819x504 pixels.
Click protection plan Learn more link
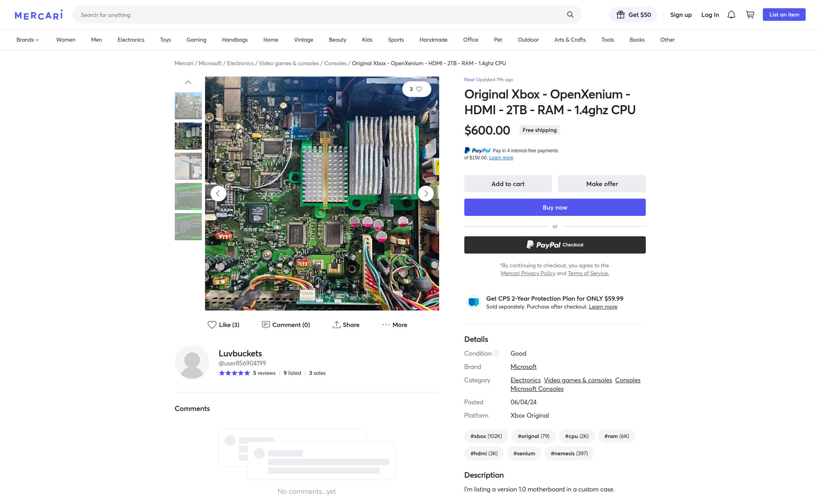click(x=603, y=307)
